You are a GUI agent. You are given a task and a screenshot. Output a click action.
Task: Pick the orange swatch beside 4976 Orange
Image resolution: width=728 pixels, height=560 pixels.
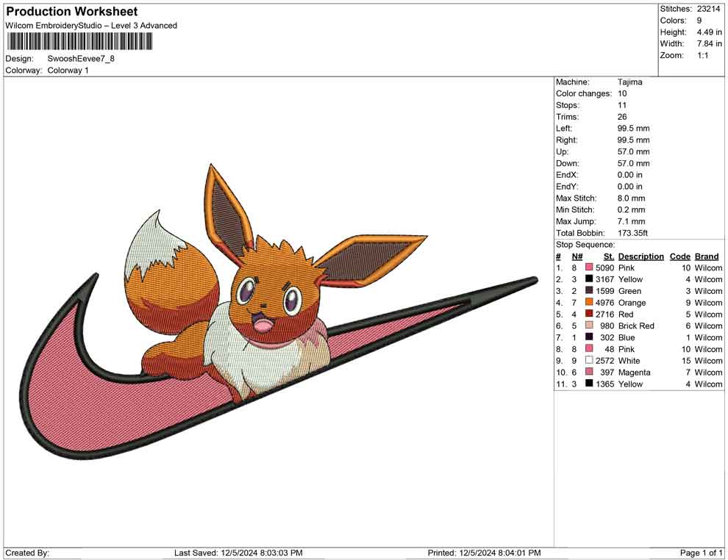point(589,302)
